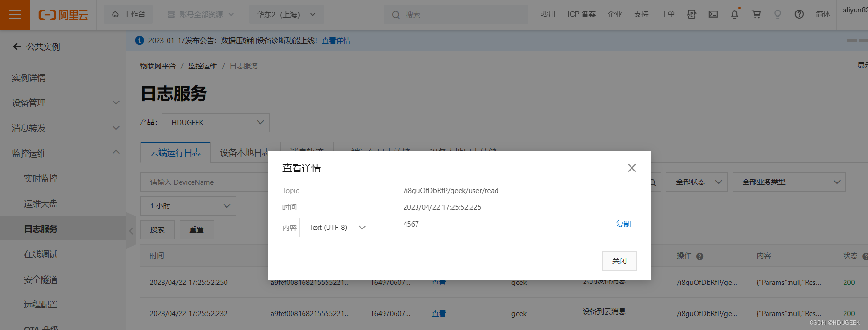Click the Alibaba Cloud logo
868x330 pixels.
(x=63, y=15)
